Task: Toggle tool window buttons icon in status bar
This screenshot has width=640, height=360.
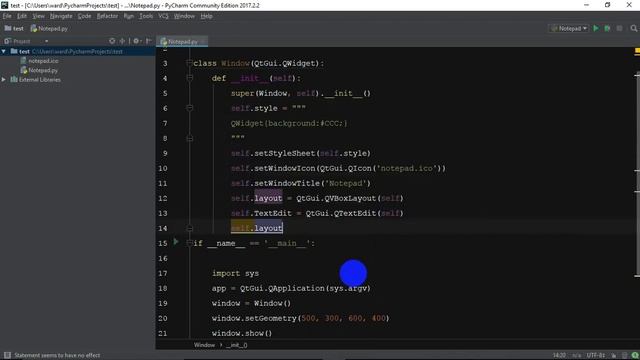Action: tap(7, 355)
